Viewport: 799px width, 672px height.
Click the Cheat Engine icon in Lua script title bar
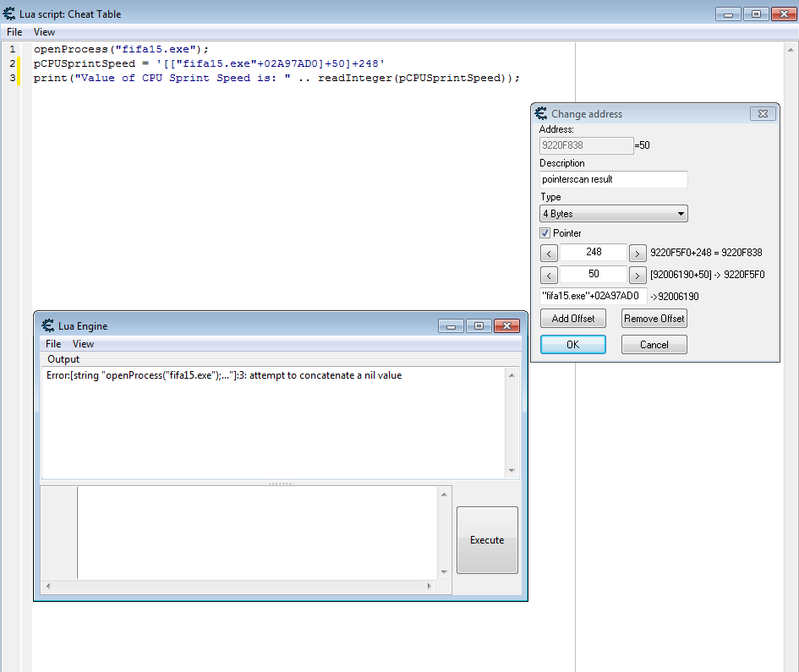coord(8,14)
